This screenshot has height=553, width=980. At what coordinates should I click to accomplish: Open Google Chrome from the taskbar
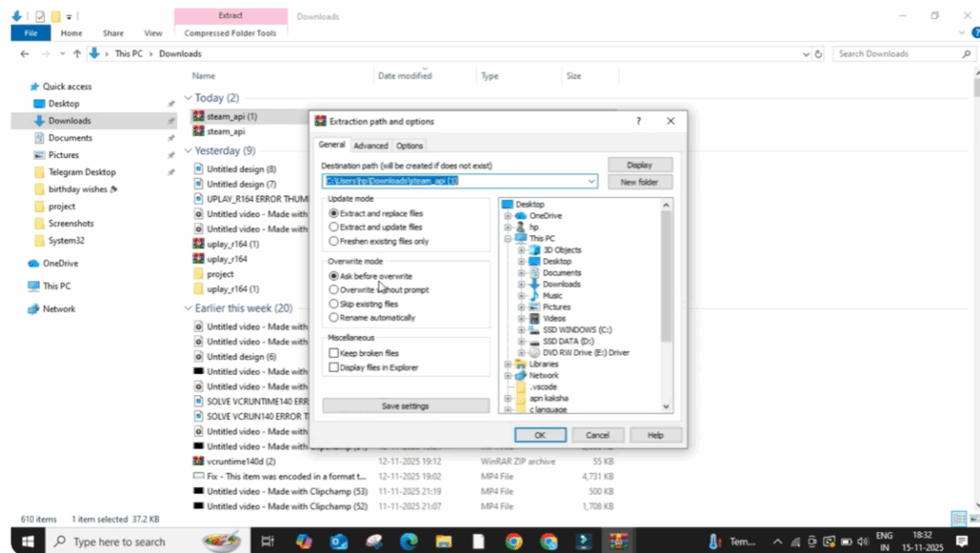coord(513,541)
